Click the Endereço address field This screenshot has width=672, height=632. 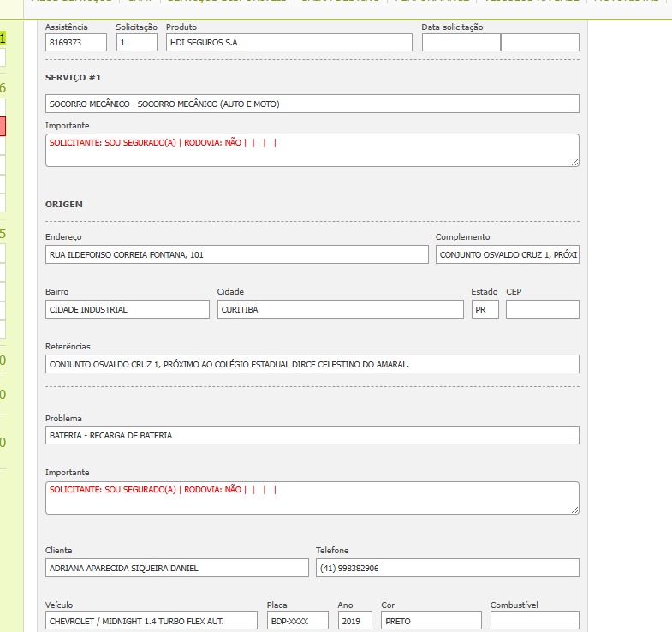(x=236, y=254)
